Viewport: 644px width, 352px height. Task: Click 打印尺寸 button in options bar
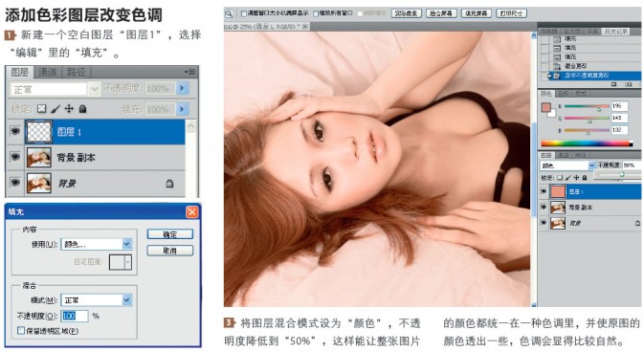pos(511,13)
